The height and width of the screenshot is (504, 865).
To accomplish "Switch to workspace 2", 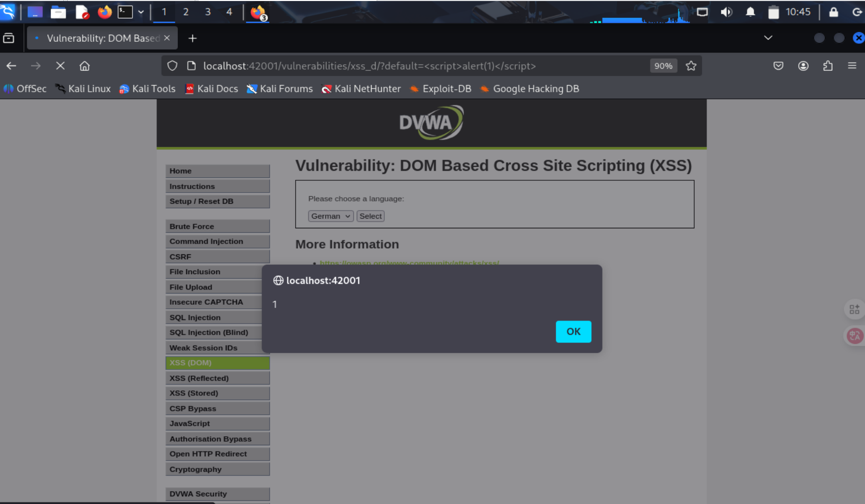I will [186, 12].
